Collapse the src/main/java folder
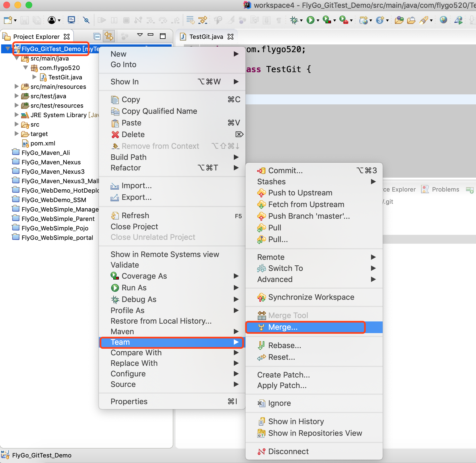The width and height of the screenshot is (476, 463). [17, 58]
